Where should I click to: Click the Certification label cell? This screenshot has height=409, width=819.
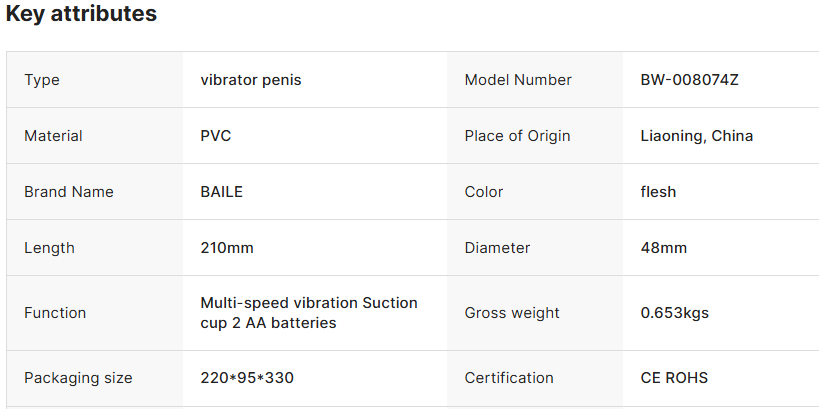[x=509, y=378]
